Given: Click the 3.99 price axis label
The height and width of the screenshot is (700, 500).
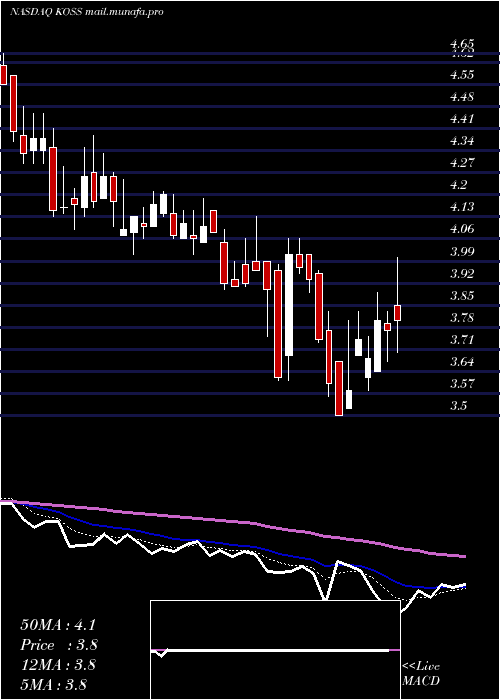Looking at the screenshot, I should pyautogui.click(x=462, y=251).
